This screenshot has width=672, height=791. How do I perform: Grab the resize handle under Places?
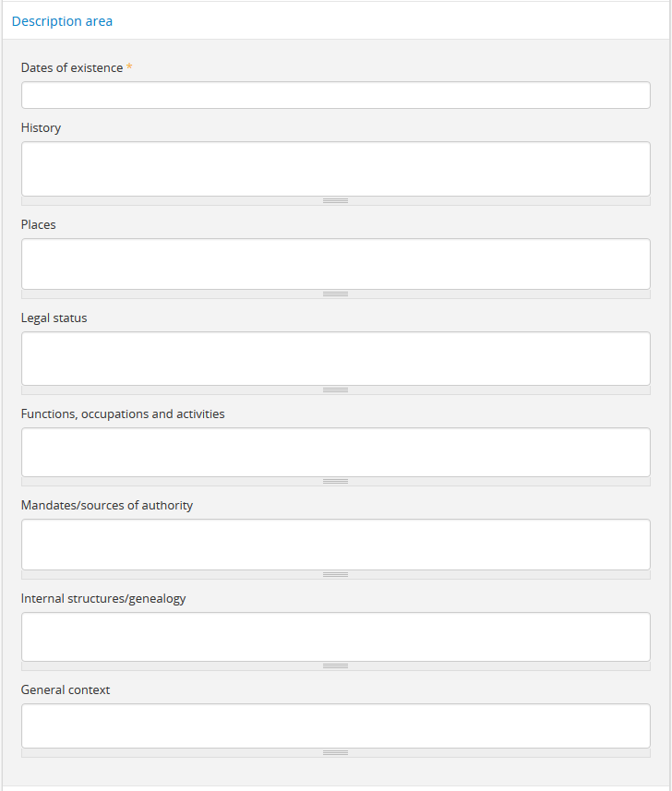pyautogui.click(x=335, y=294)
